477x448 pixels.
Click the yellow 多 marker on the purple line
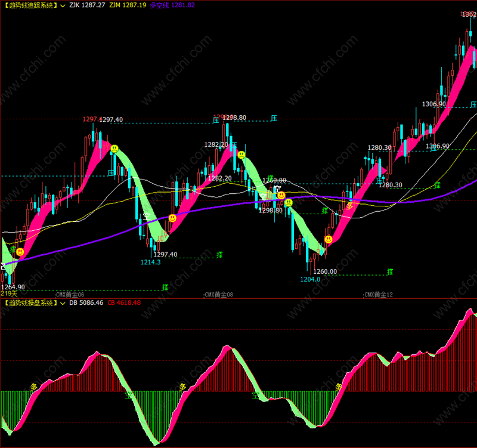[349, 206]
